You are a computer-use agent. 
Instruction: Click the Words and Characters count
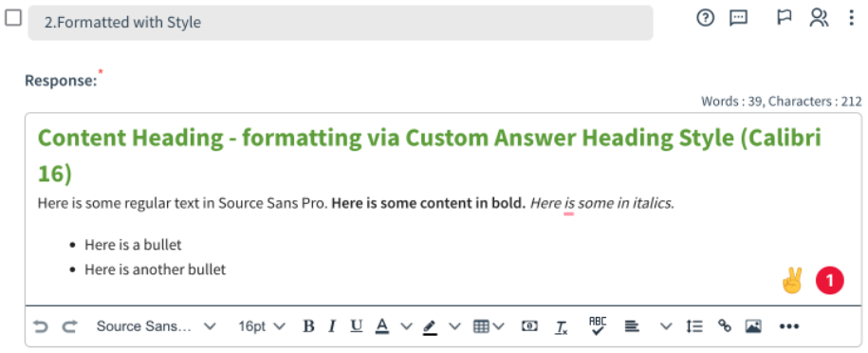pyautogui.click(x=781, y=102)
